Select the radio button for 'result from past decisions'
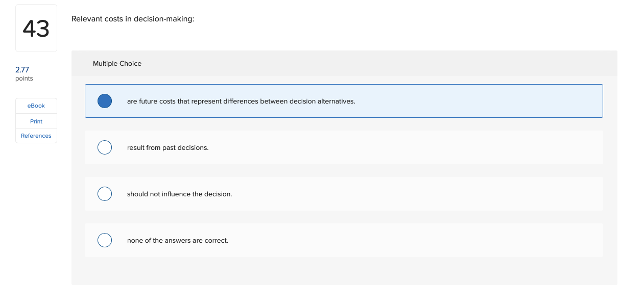 click(105, 147)
